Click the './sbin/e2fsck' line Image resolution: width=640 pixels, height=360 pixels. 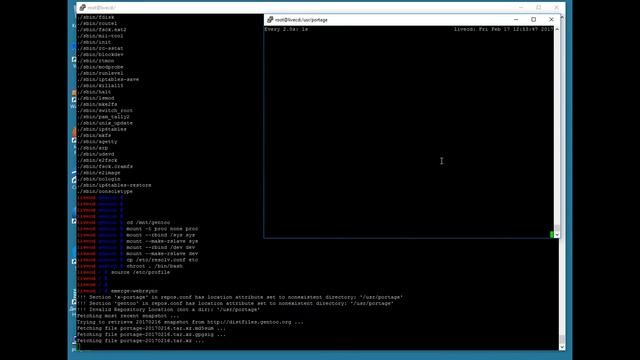click(x=97, y=160)
